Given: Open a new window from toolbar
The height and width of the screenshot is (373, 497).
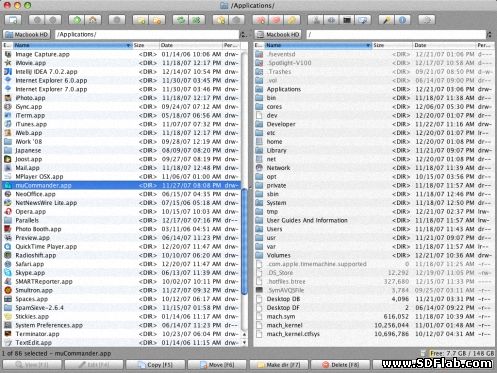Looking at the screenshot, I should pos(13,20).
